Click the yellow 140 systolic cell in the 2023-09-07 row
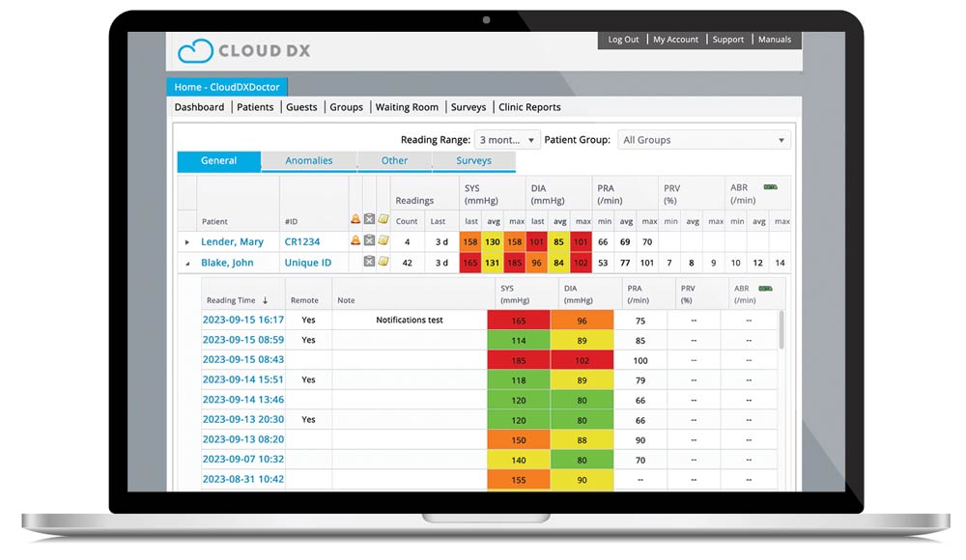Image resolution: width=966 pixels, height=560 pixels. (519, 461)
